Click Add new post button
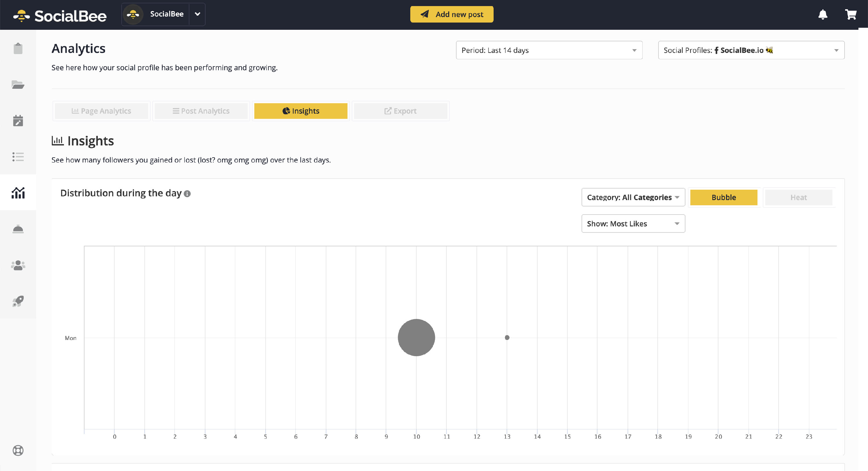The width and height of the screenshot is (868, 471). click(452, 14)
